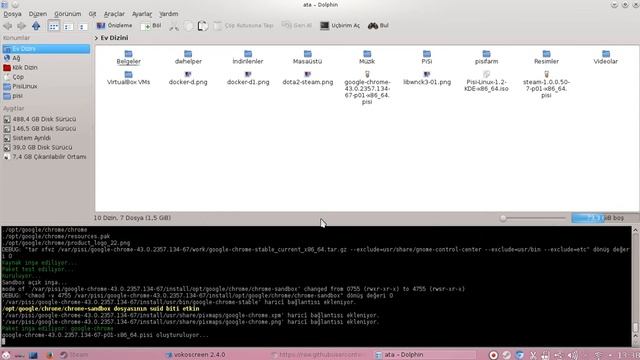Screen dimensions: 640x360
Task: Click the Steam tray icon
Action: point(506,355)
